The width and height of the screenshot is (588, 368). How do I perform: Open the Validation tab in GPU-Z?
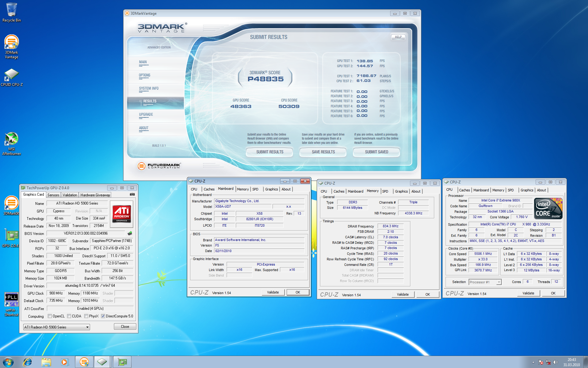pos(70,195)
